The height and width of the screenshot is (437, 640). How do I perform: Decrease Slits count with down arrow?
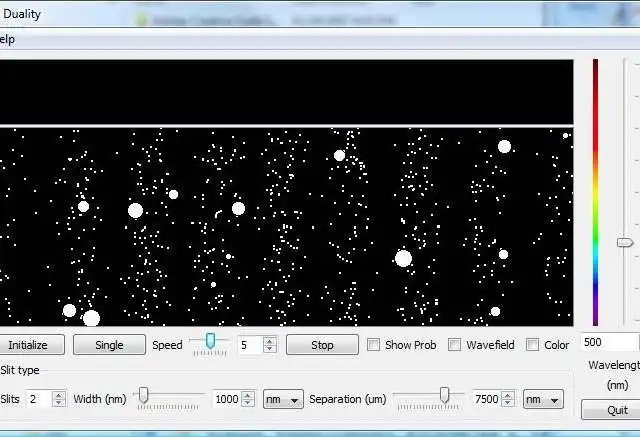click(59, 403)
